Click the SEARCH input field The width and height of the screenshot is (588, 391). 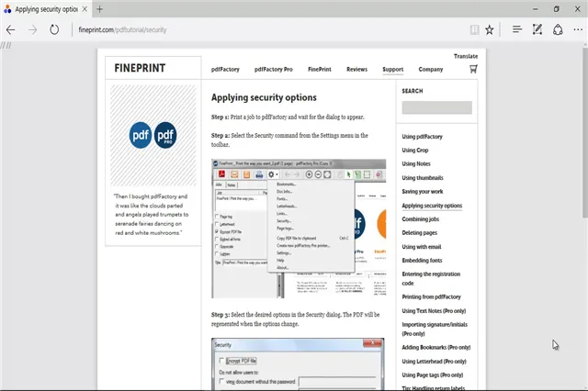437,107
